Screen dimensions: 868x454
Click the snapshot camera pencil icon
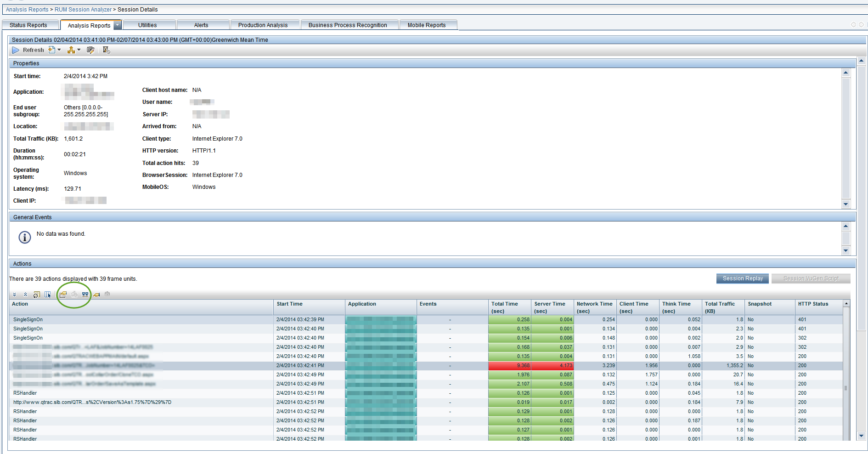pyautogui.click(x=90, y=50)
